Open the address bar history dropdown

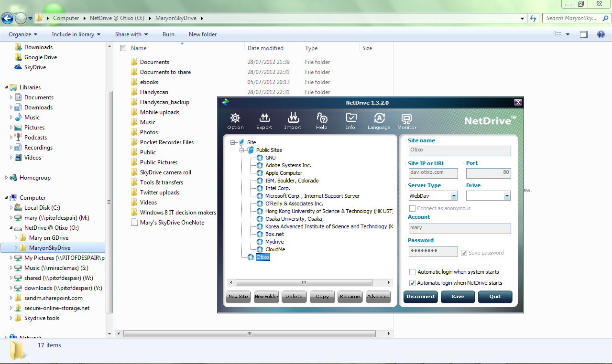click(x=522, y=18)
